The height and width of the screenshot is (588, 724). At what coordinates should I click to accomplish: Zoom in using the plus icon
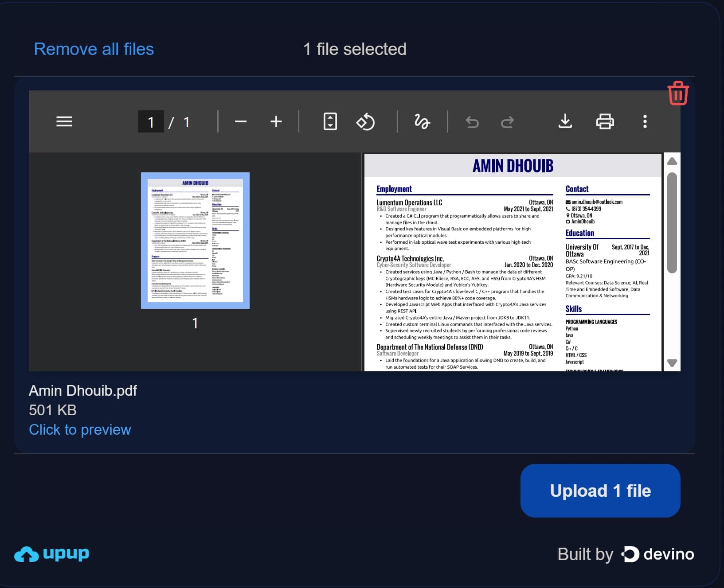point(276,121)
